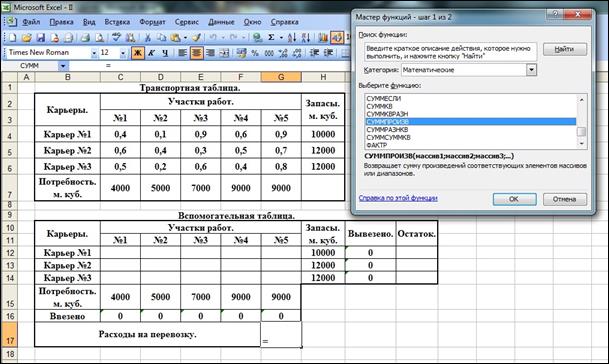Click the function search description field

450,52
